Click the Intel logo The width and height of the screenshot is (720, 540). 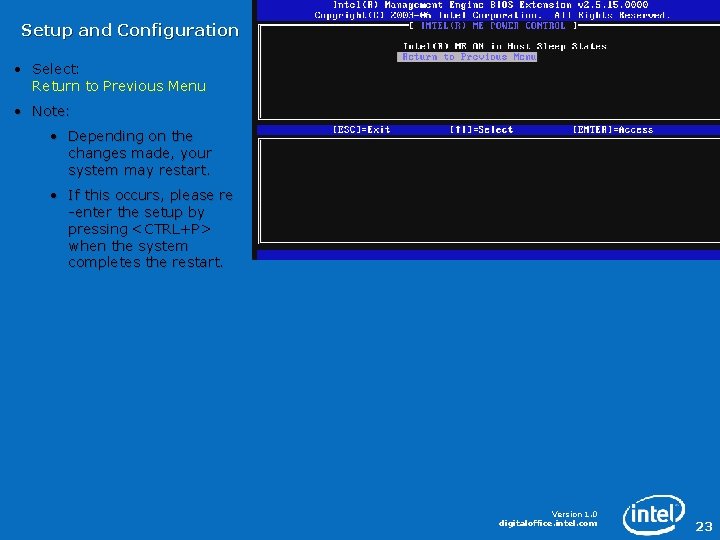(653, 514)
